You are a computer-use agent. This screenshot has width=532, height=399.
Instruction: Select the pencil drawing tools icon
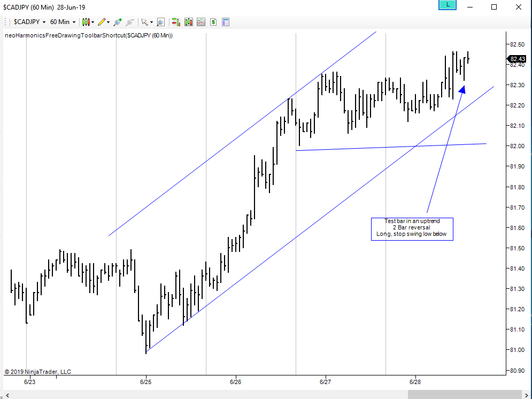102,22
